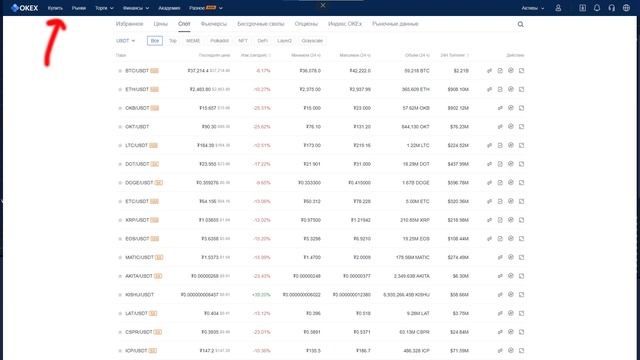This screenshot has width=640, height=360.
Task: Open the Академия link in the header
Action: click(169, 8)
